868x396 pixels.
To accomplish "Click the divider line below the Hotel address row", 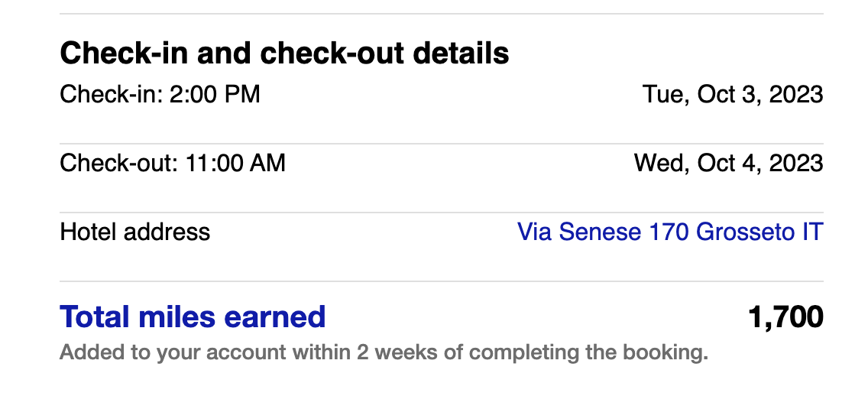I will (441, 281).
